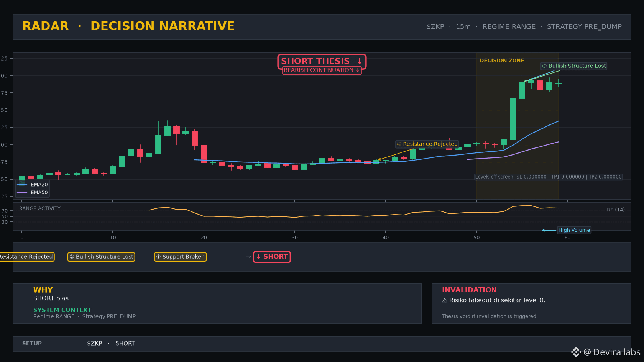Click Thesis void if invalidation is triggered

point(490,316)
